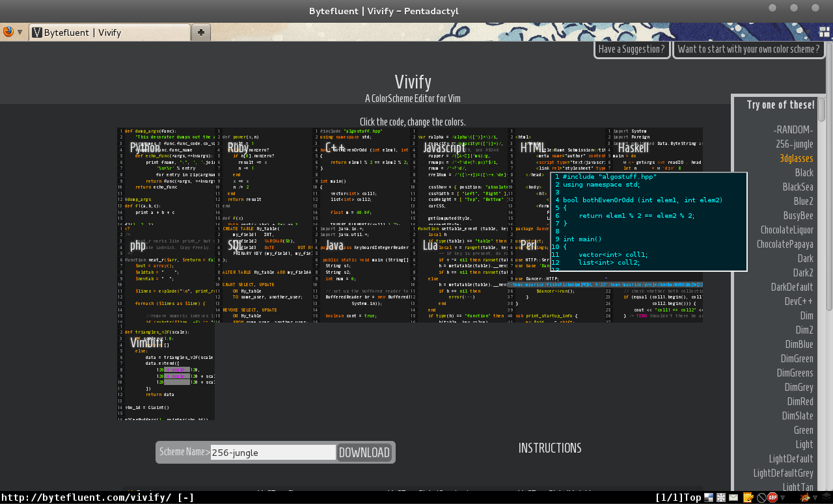Select the C++ code sample thumbnail
833x504 pixels.
pos(361,176)
